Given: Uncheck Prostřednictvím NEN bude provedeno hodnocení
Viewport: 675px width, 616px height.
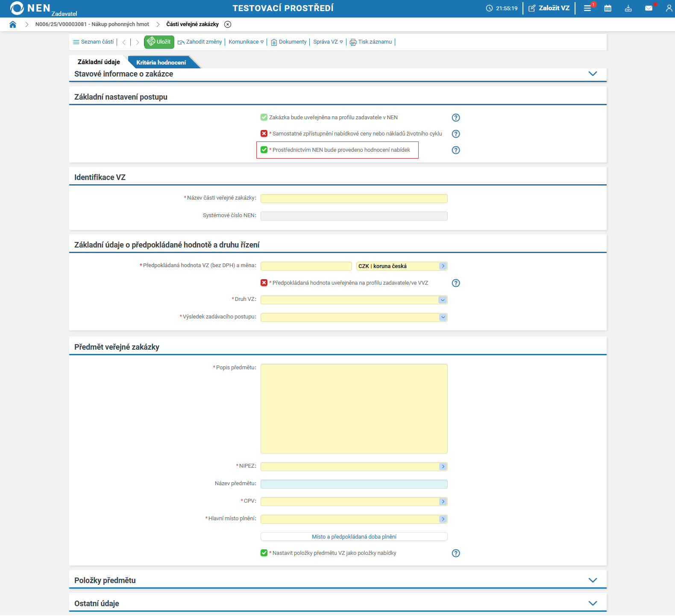Looking at the screenshot, I should pos(264,150).
